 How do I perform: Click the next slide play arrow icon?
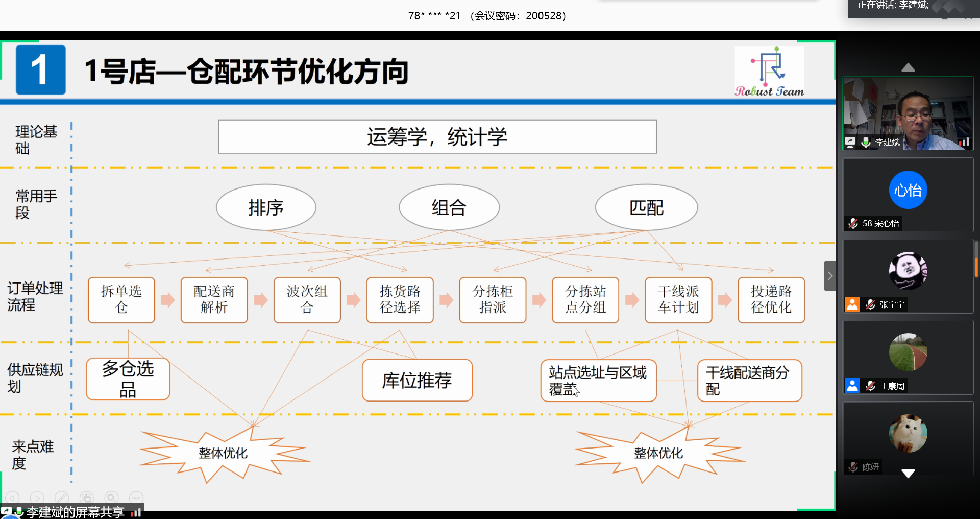coord(37,497)
